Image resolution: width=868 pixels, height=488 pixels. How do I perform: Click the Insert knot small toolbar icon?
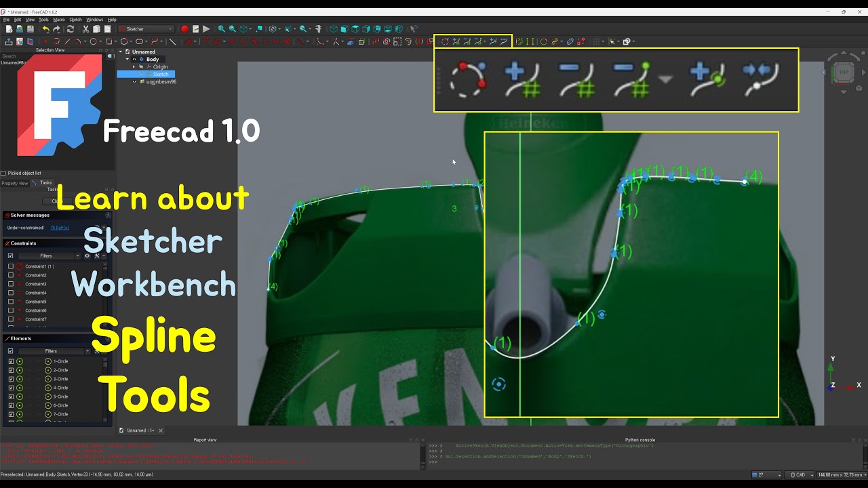(x=493, y=41)
